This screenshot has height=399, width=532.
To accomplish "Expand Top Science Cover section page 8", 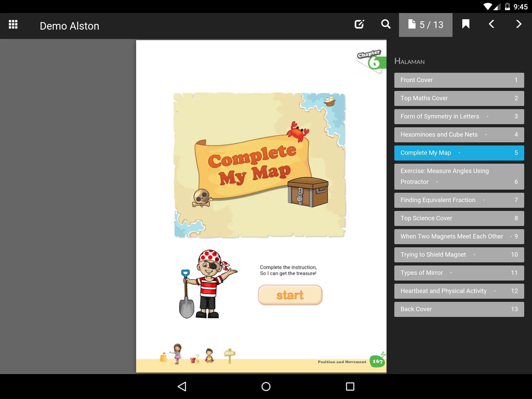I will click(459, 218).
